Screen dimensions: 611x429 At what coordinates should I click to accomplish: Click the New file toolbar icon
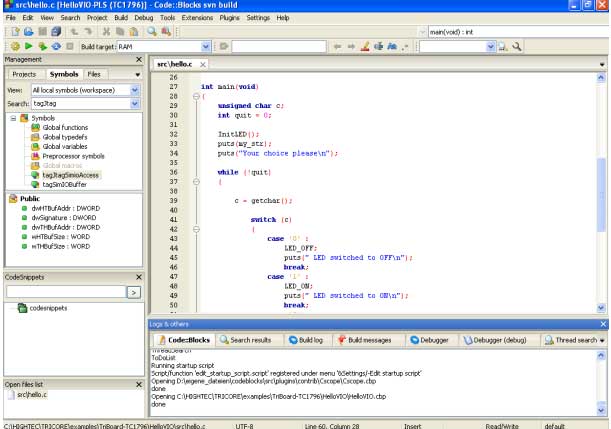[15, 32]
